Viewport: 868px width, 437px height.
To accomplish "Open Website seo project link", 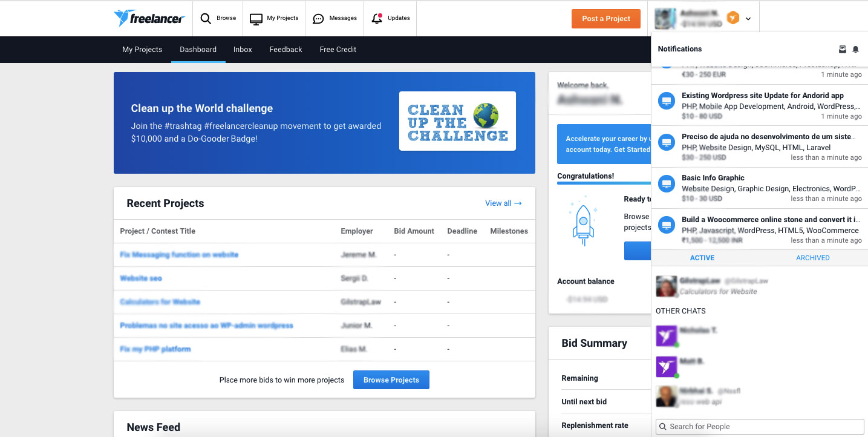I will click(141, 278).
